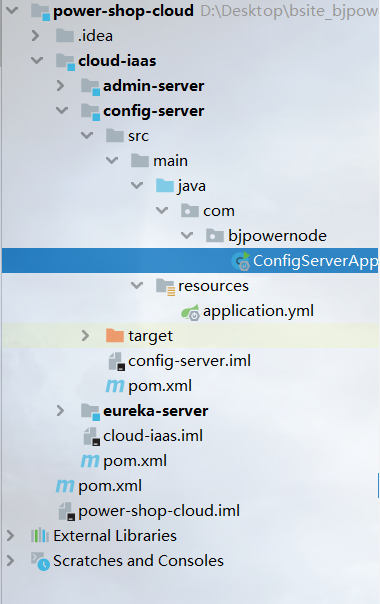The image size is (380, 604).
Task: Select pom.xml under config-server.iml
Action: click(x=160, y=386)
